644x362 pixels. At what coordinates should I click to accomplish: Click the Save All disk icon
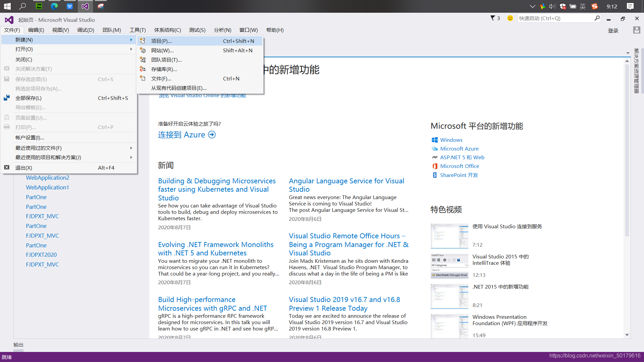[7, 98]
